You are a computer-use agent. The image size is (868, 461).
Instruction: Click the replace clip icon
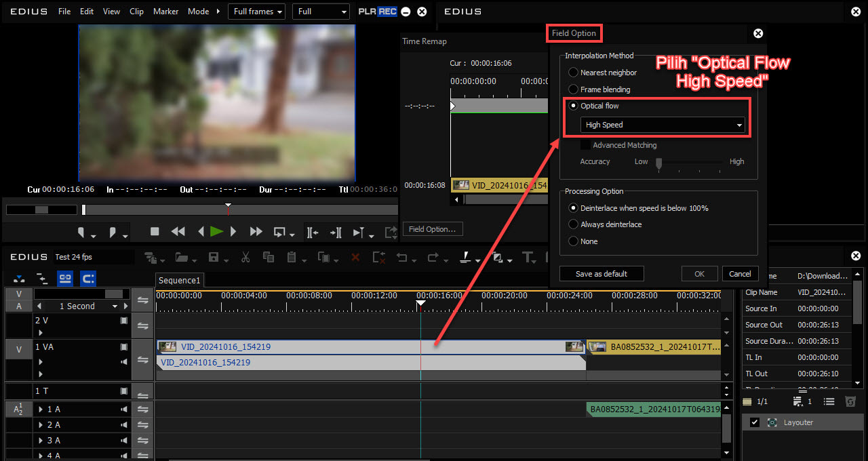point(323,258)
